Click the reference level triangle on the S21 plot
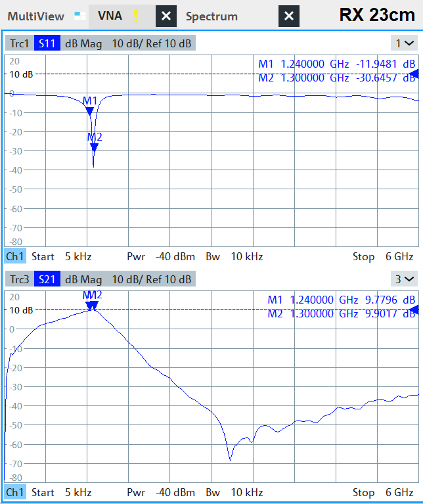The width and height of the screenshot is (423, 504). [x=414, y=309]
